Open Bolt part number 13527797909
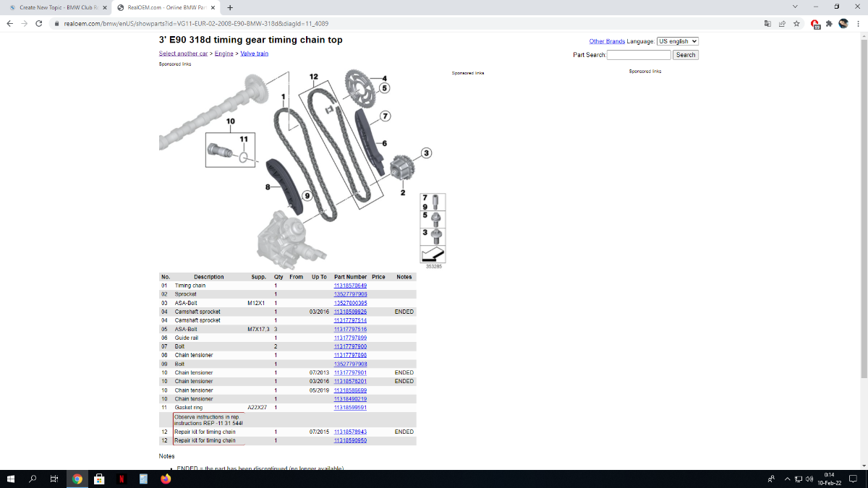868x488 pixels. (x=350, y=364)
